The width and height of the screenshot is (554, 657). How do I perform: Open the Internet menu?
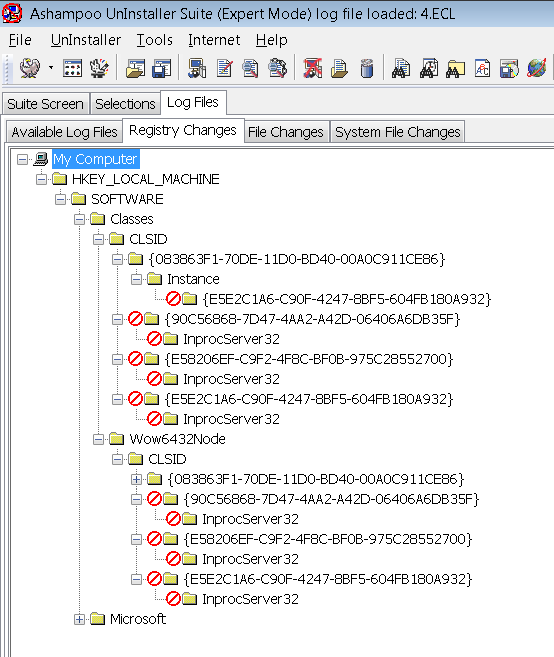pos(214,40)
